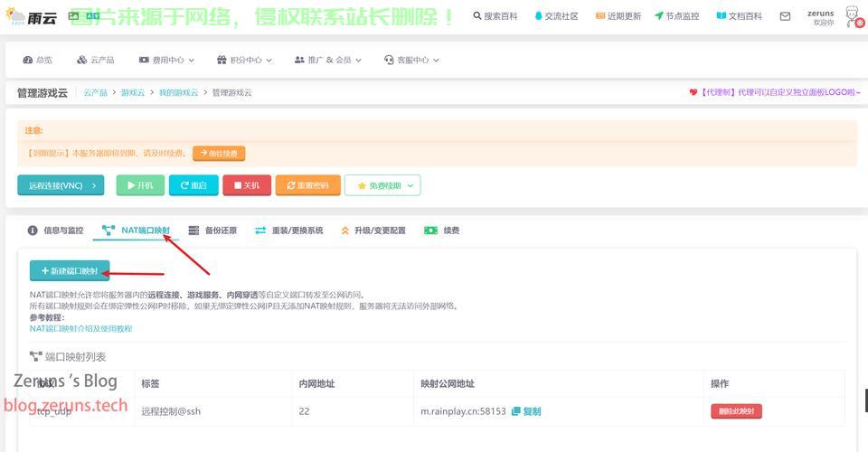The width and height of the screenshot is (868, 452).
Task: Expand the 免费续期 dropdown button
Action: tap(382, 185)
